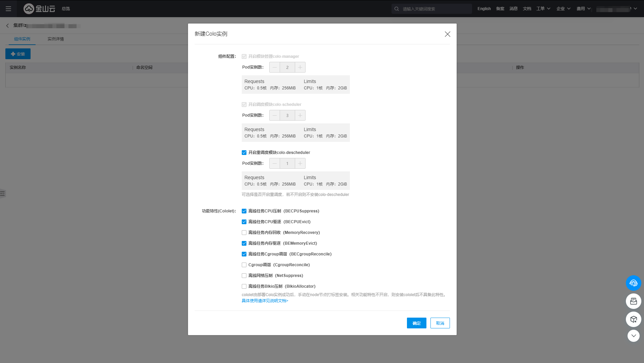
Task: Expand the 费用 dropdown menu
Action: (584, 9)
